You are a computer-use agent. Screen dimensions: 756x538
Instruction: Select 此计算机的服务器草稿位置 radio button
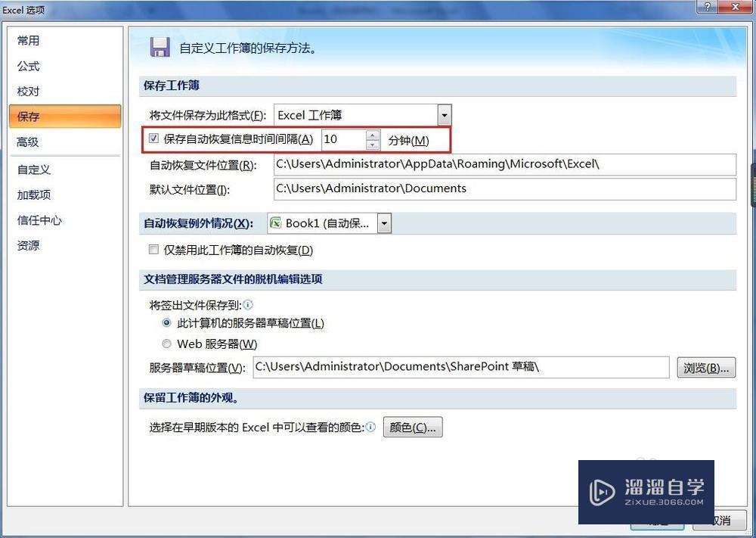166,324
